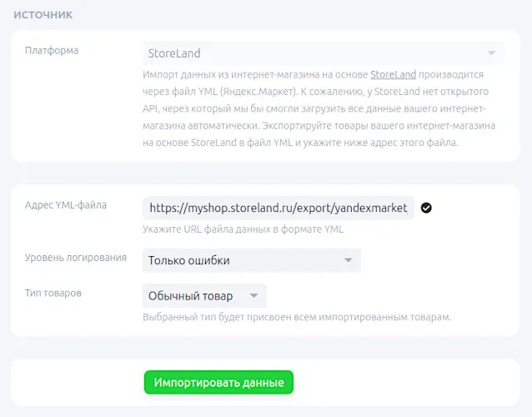Select the ИСТОЧНИК section heading
The image size is (532, 417).
tap(43, 15)
